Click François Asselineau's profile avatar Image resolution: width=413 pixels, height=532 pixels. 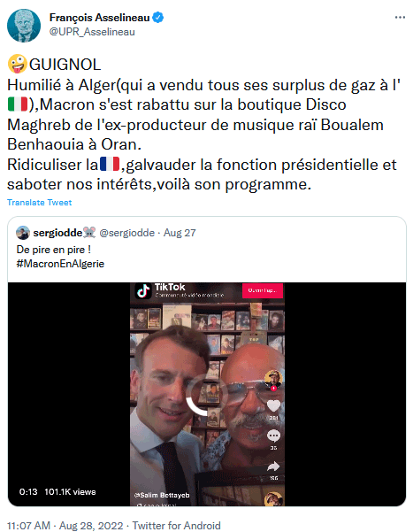point(24,26)
